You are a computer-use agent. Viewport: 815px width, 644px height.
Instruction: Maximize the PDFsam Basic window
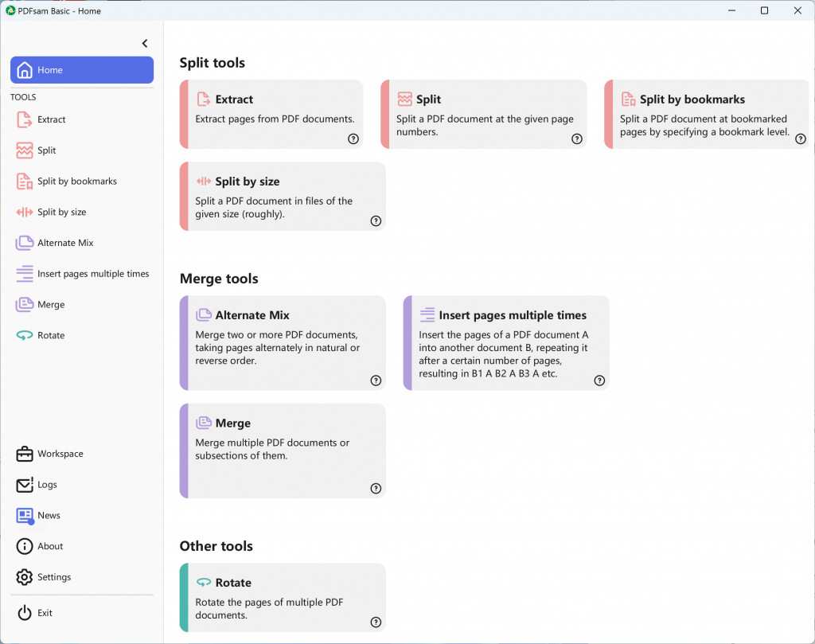tap(765, 10)
